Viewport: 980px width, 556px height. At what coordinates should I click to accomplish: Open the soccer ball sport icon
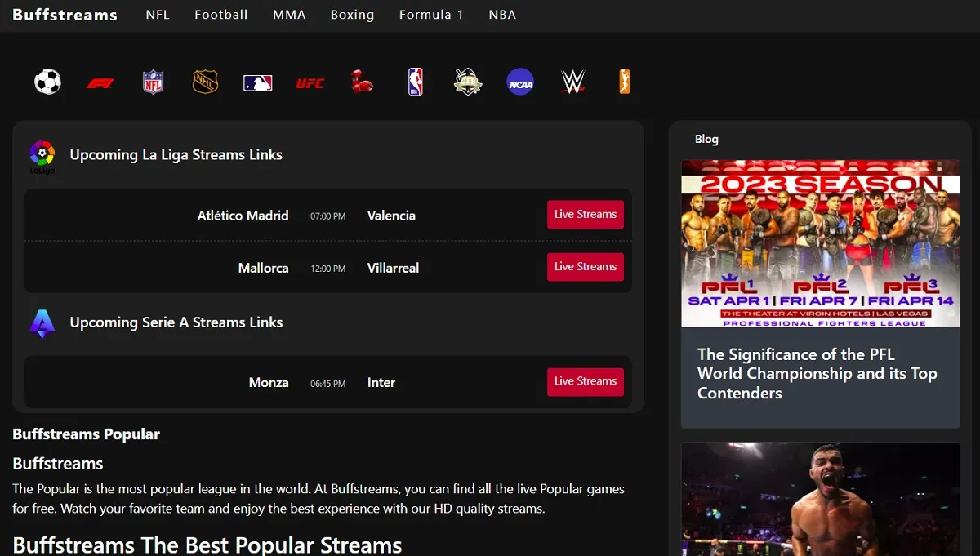pos(47,82)
